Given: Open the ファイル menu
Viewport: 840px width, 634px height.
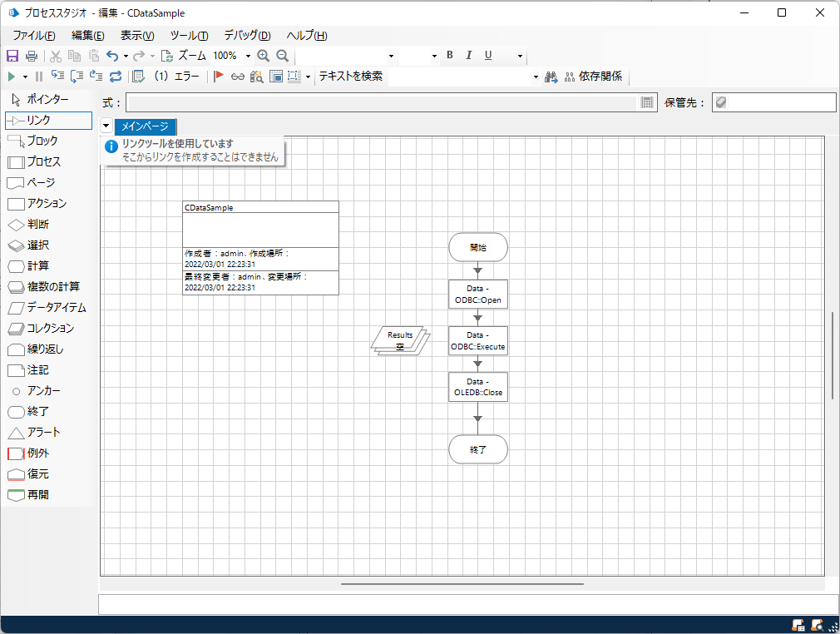Looking at the screenshot, I should [34, 36].
